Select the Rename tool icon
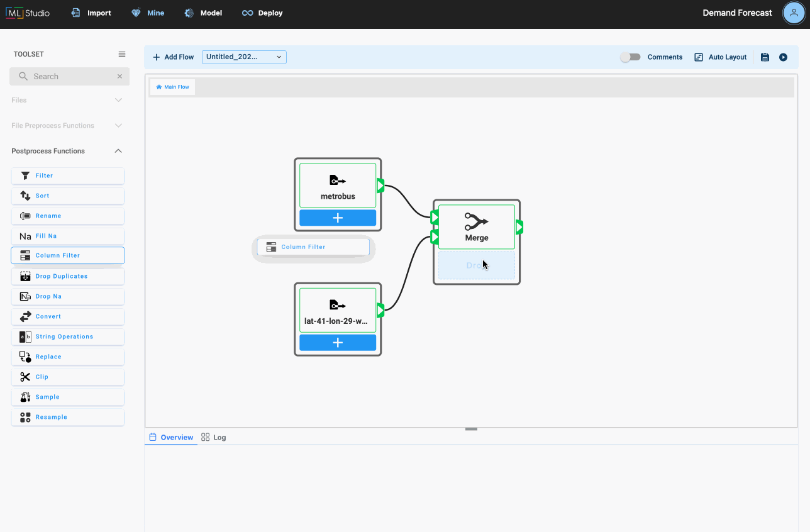This screenshot has width=810, height=532. click(25, 216)
